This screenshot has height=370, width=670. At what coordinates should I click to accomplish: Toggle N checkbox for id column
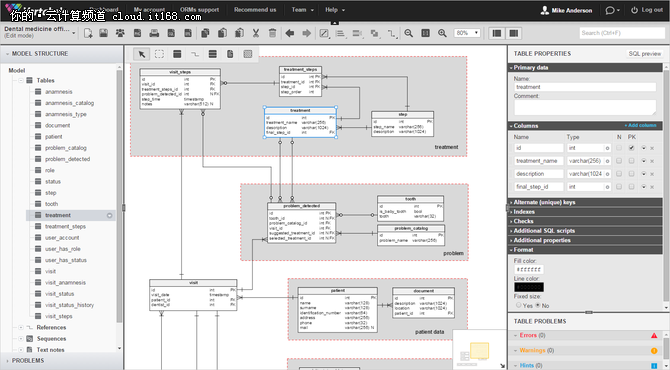tap(619, 148)
